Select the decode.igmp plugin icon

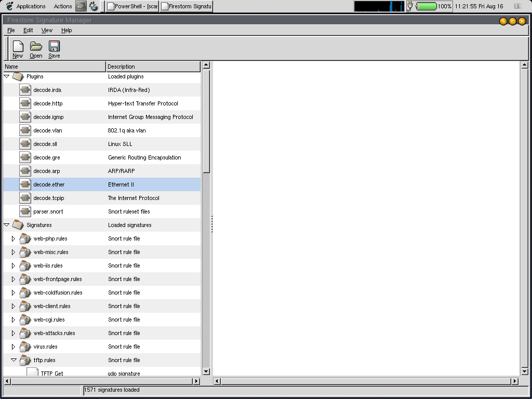25,117
